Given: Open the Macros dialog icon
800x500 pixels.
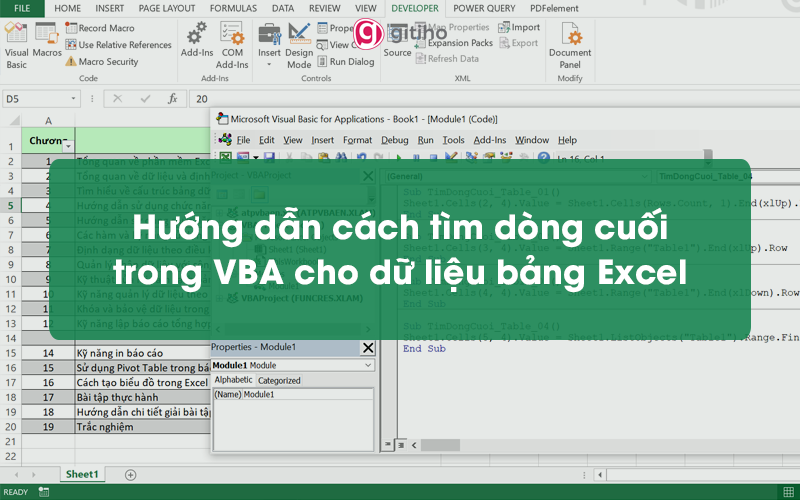Looking at the screenshot, I should click(x=47, y=40).
